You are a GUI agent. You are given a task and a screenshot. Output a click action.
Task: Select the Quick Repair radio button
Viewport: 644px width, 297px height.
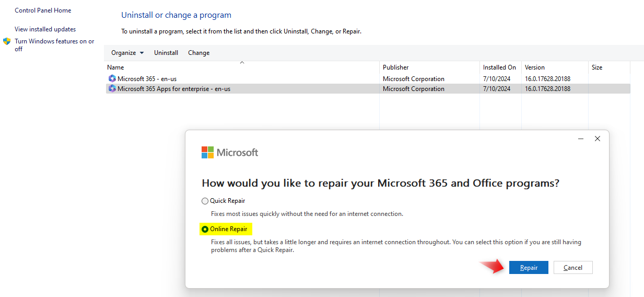(205, 201)
